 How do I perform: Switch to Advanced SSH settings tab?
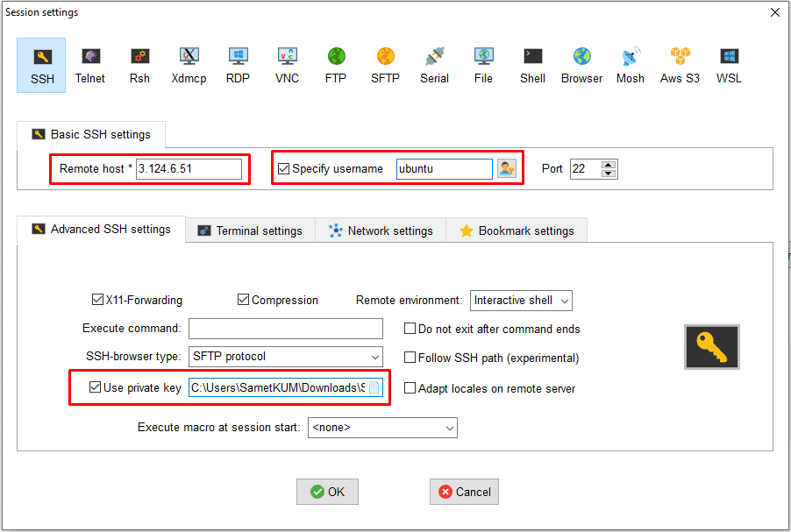pyautogui.click(x=101, y=230)
